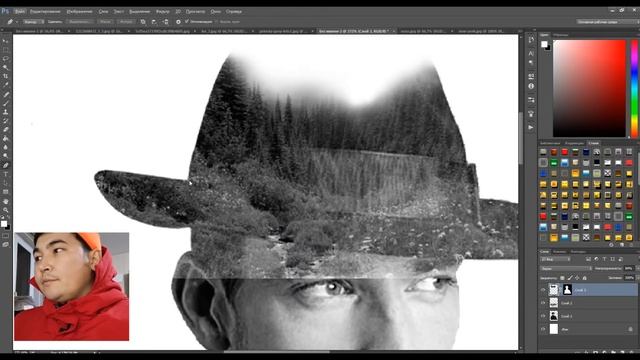
Task: Toggle lock image pixels brush icon
Action: 570,278
